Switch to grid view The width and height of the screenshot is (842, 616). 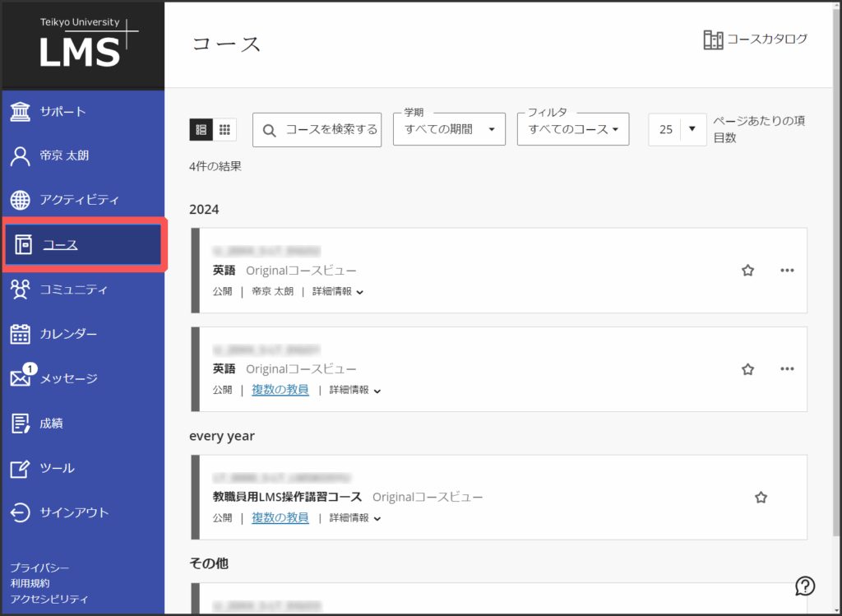pos(225,129)
